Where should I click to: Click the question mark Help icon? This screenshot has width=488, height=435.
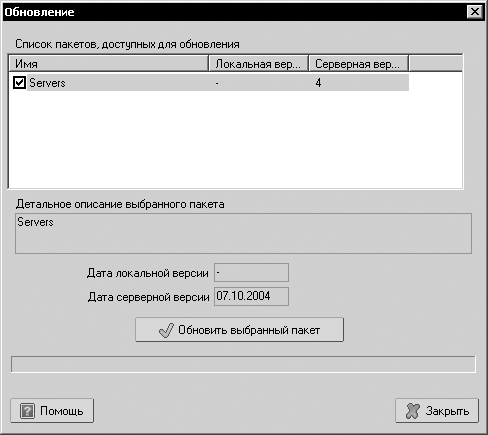(27, 411)
